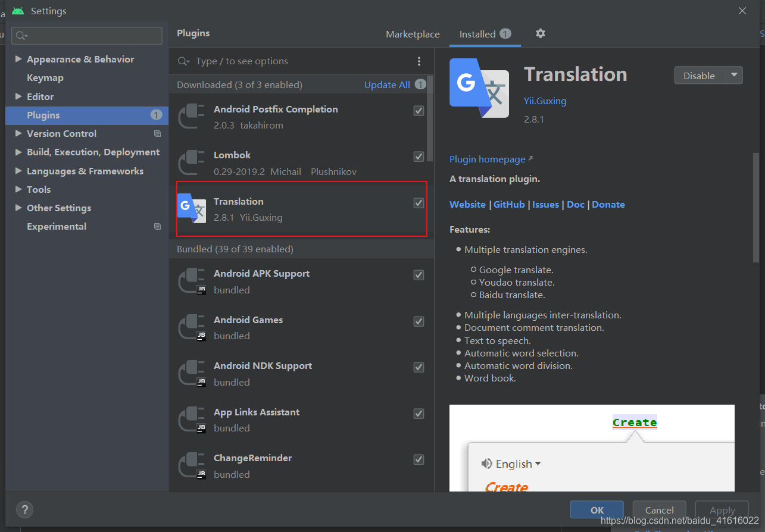The image size is (765, 532).
Task: Open the Doc link
Action: (x=576, y=204)
